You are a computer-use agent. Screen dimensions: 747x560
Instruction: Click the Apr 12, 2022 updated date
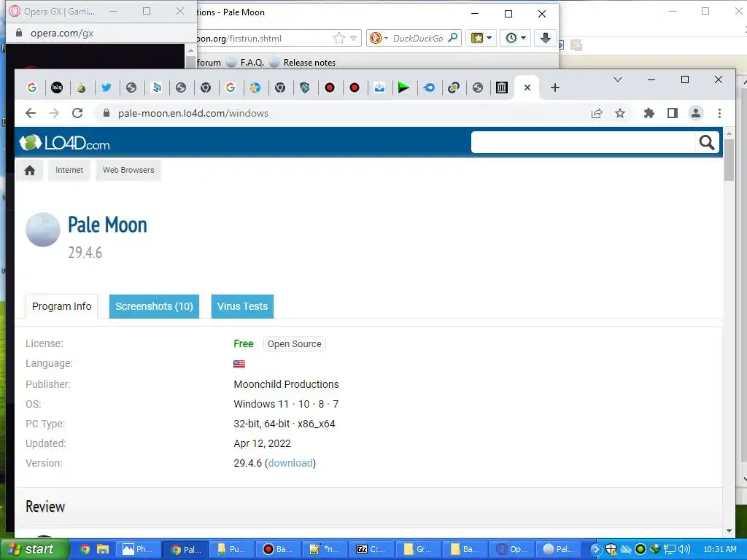point(262,444)
